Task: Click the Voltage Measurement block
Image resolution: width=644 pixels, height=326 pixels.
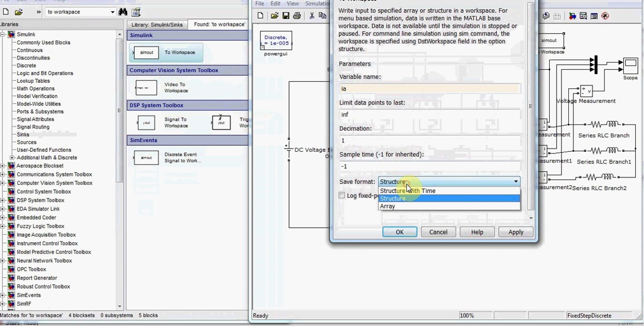Action: [x=586, y=91]
